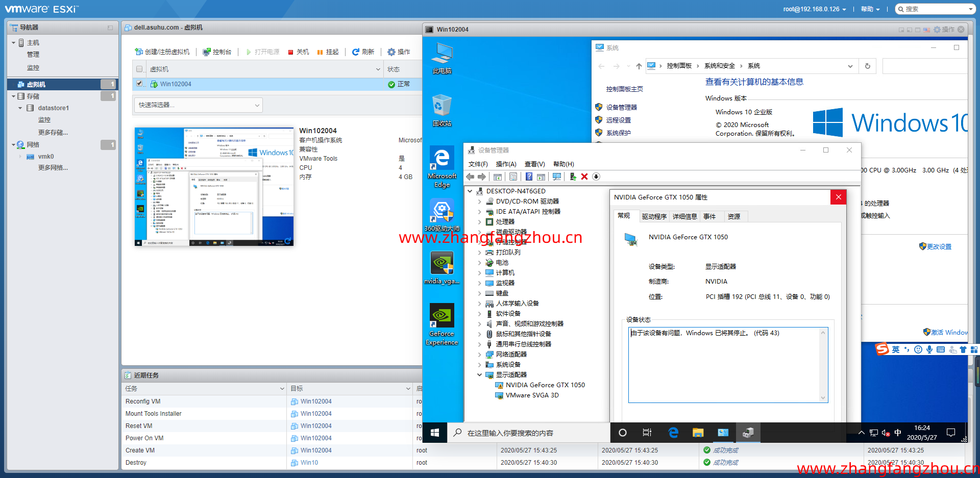Expand DVD/CD-ROM drives tree node
This screenshot has width=980, height=478.
click(479, 202)
